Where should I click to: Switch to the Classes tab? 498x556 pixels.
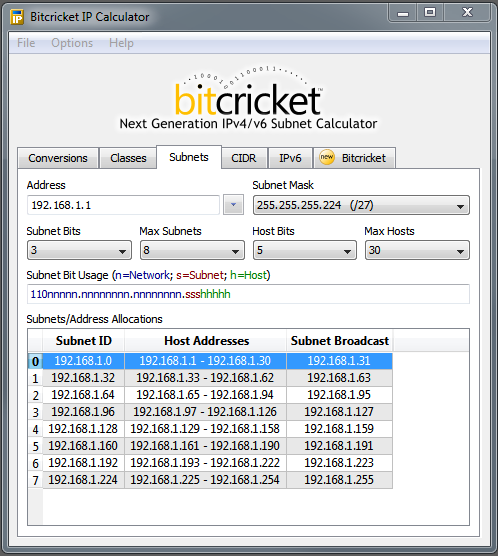(128, 158)
